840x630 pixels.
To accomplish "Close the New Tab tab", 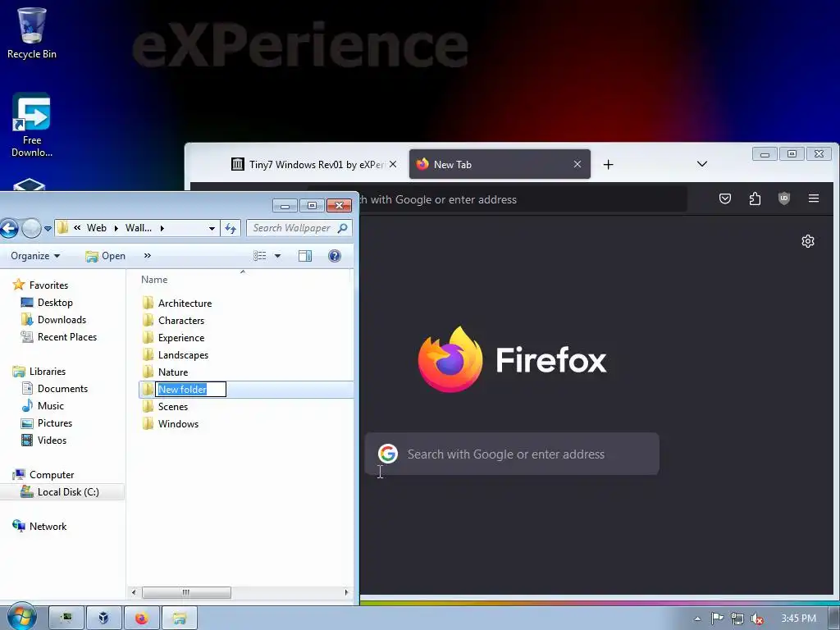I will [x=577, y=164].
